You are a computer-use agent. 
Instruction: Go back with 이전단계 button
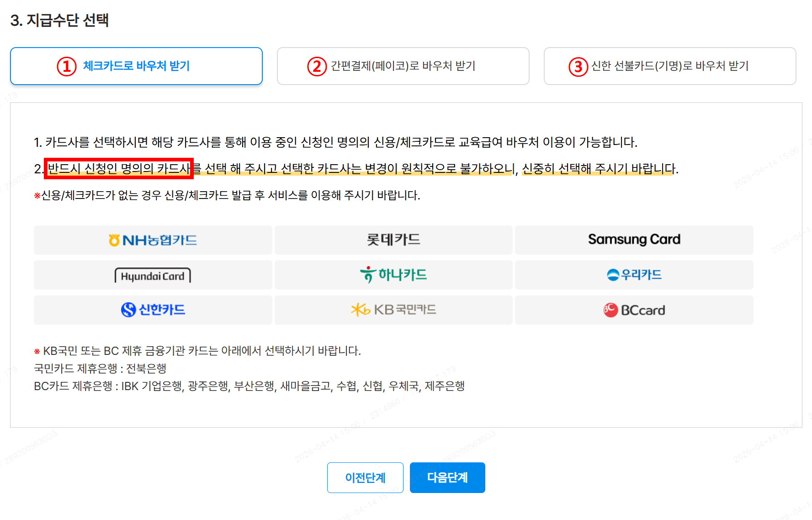(x=365, y=477)
